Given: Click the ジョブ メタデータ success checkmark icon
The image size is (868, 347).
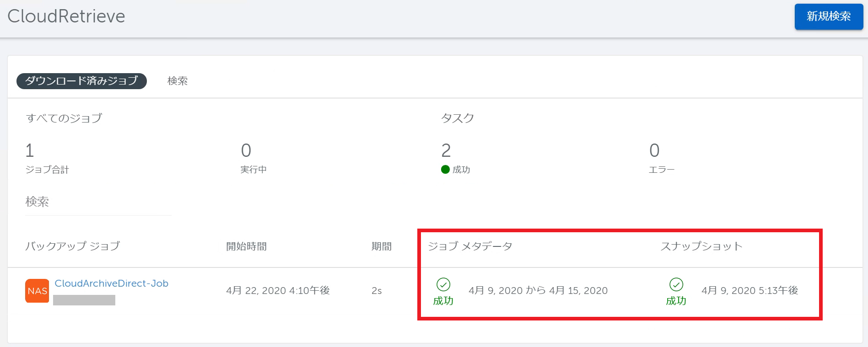Looking at the screenshot, I should 443,284.
